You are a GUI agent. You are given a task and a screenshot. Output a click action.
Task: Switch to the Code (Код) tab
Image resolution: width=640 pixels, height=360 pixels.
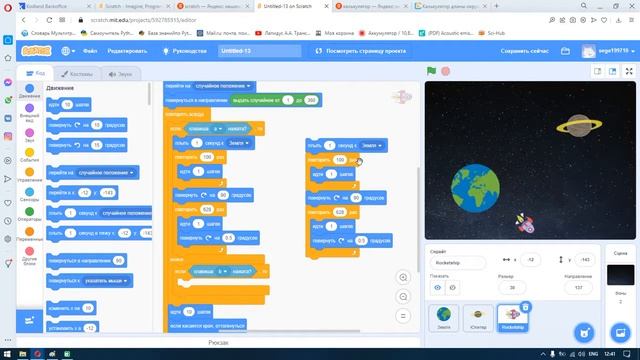tap(36, 73)
